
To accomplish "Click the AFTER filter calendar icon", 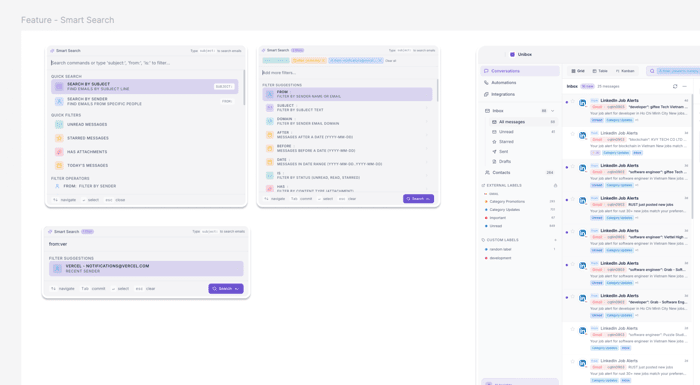I will 270,134.
